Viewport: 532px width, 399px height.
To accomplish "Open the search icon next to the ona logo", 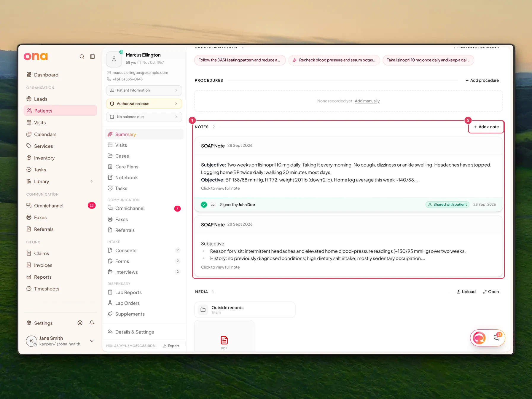I will click(82, 57).
